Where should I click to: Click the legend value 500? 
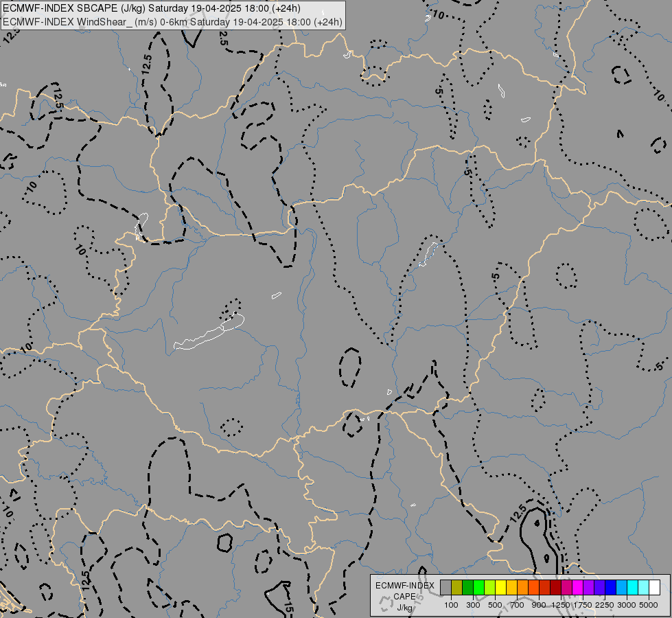(x=495, y=605)
